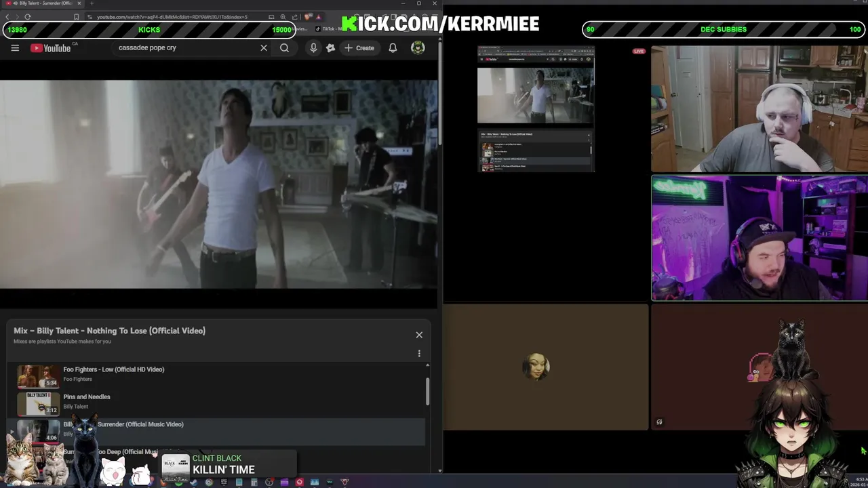The height and width of the screenshot is (488, 868).
Task: Click the muted microphone icon in call tile
Action: 659,422
